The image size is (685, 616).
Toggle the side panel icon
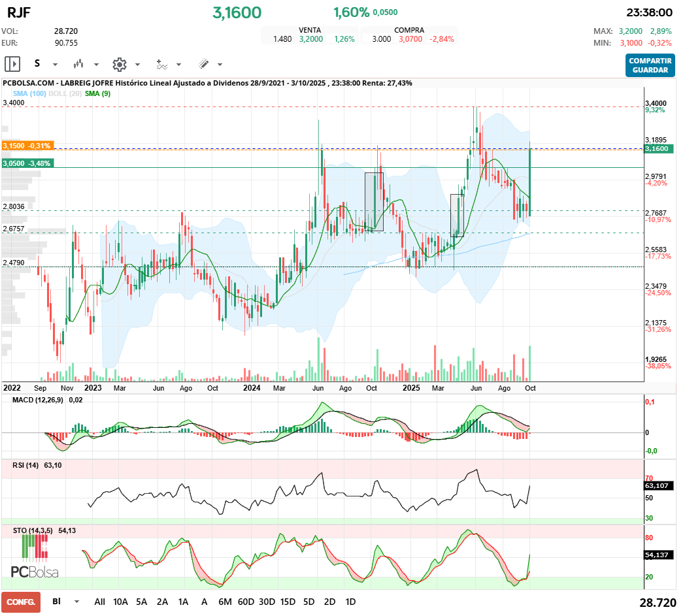point(12,64)
